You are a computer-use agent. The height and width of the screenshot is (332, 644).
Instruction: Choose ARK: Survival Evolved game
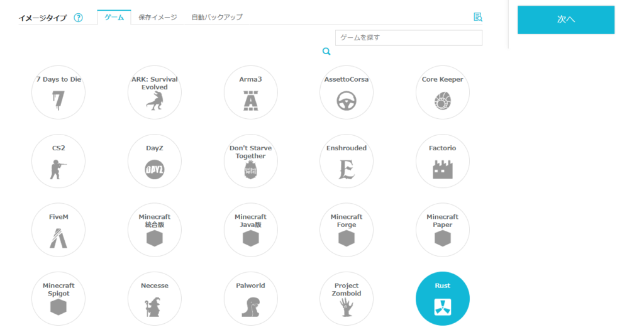155,92
